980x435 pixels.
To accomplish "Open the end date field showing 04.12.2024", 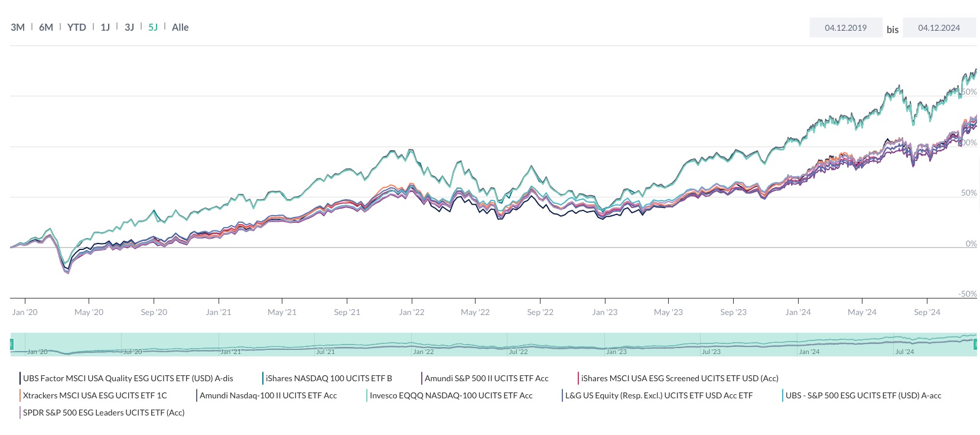I will [939, 27].
